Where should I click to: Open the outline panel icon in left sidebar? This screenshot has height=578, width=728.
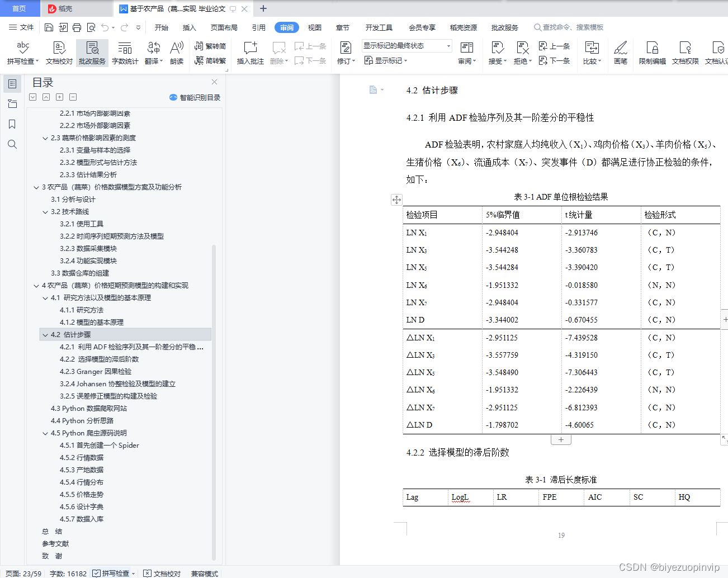[x=12, y=84]
